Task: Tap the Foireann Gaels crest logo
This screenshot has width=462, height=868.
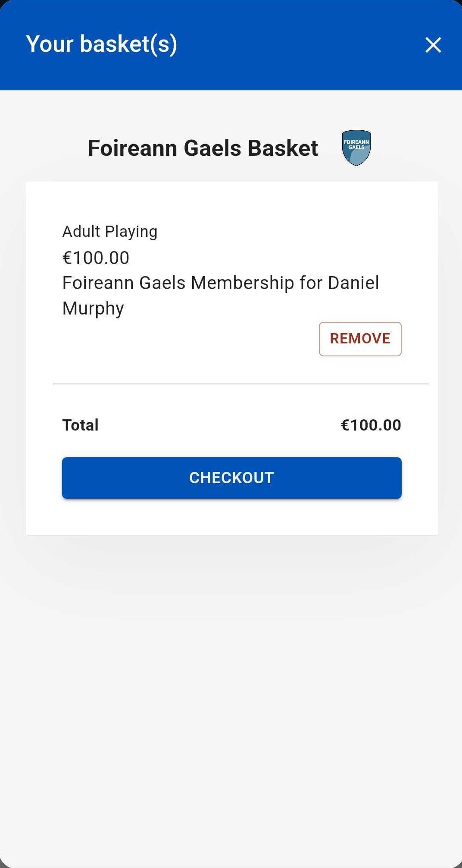Action: tap(356, 148)
